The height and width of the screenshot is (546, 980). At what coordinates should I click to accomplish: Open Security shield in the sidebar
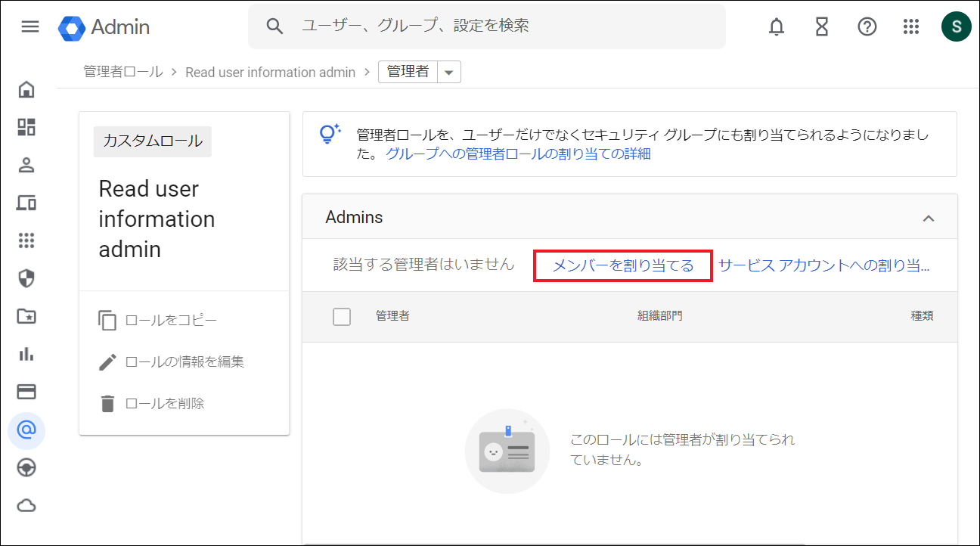coord(26,278)
